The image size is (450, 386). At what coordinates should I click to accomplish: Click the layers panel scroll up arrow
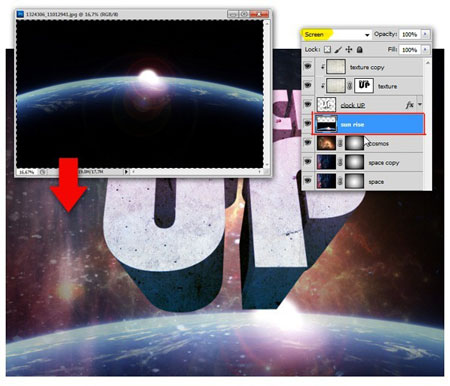pyautogui.click(x=428, y=62)
